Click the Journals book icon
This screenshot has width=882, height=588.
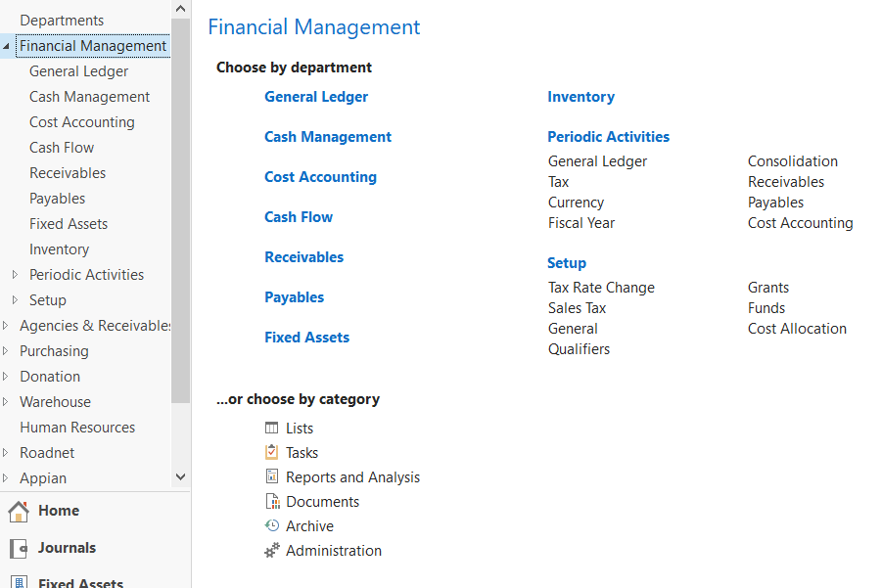click(18, 548)
